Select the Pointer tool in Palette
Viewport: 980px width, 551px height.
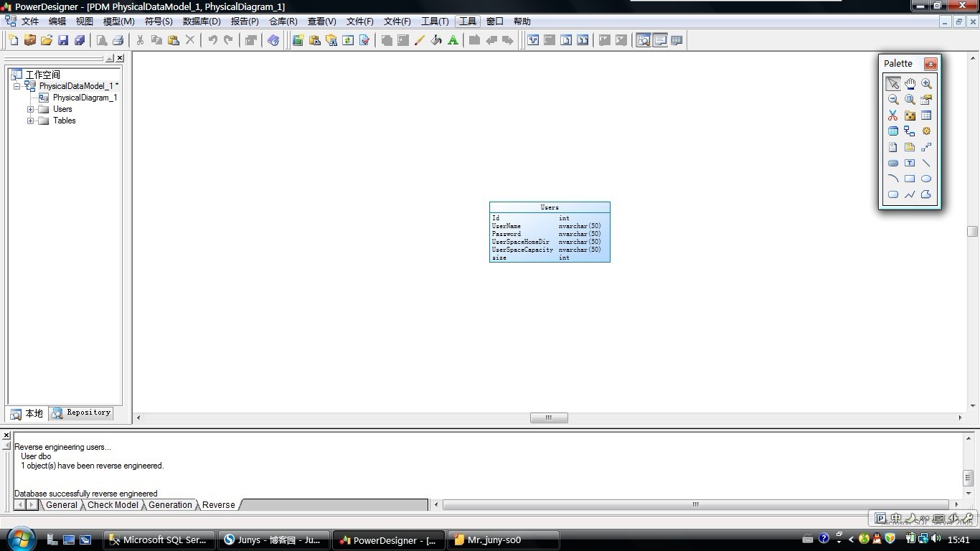point(892,84)
